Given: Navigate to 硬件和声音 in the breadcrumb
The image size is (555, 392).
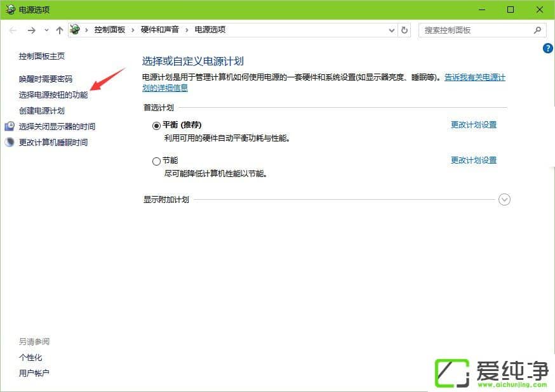Looking at the screenshot, I should (x=159, y=30).
